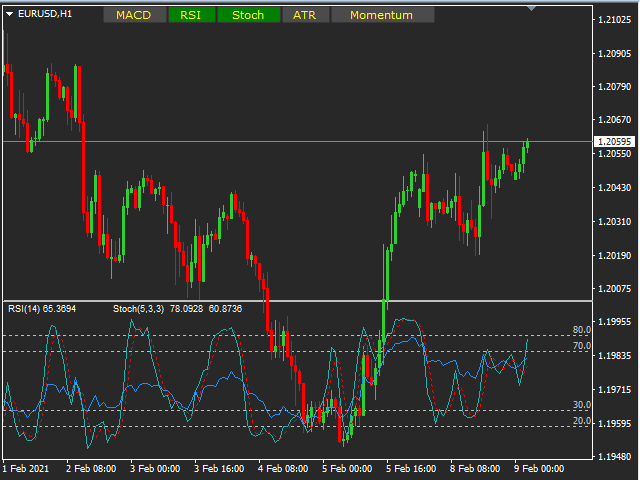Select the 1.20310 price scale value

pyautogui.click(x=614, y=222)
